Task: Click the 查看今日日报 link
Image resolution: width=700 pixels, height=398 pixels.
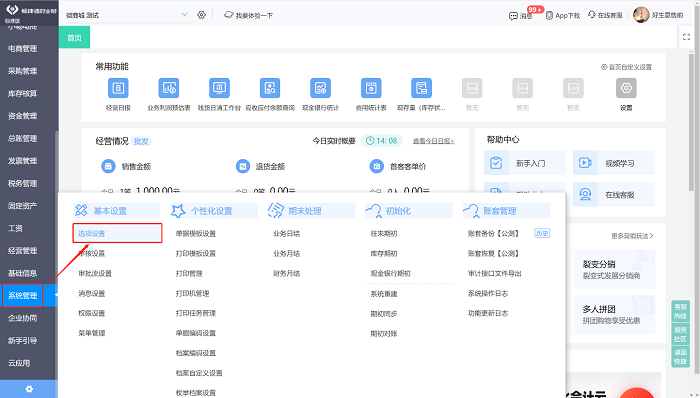Action: coord(433,141)
